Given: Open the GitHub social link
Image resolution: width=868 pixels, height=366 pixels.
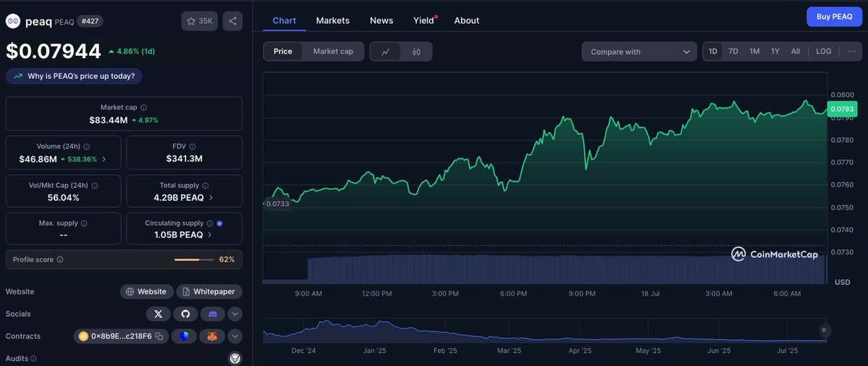Looking at the screenshot, I should 185,314.
